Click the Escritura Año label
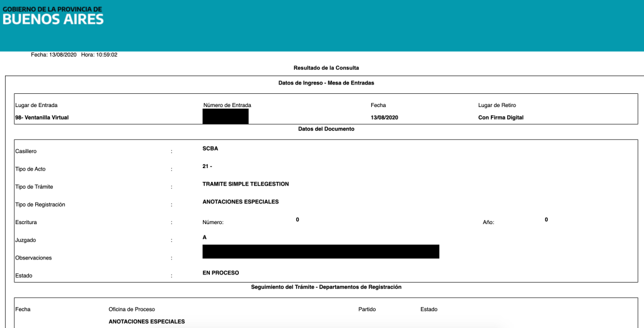The image size is (644, 328). [x=488, y=222]
